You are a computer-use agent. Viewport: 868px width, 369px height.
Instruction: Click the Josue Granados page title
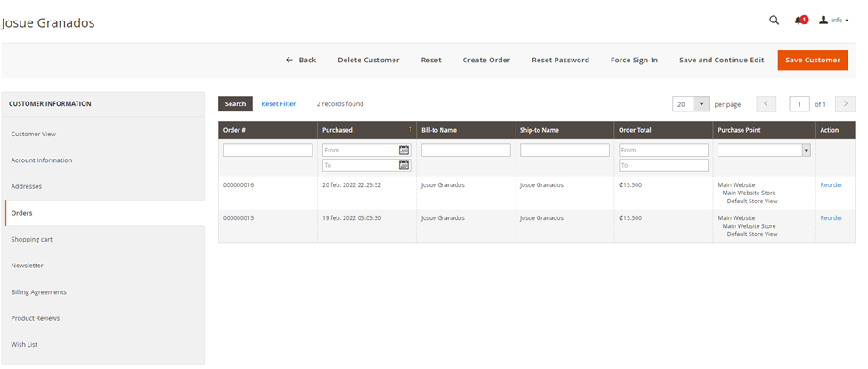tap(48, 22)
